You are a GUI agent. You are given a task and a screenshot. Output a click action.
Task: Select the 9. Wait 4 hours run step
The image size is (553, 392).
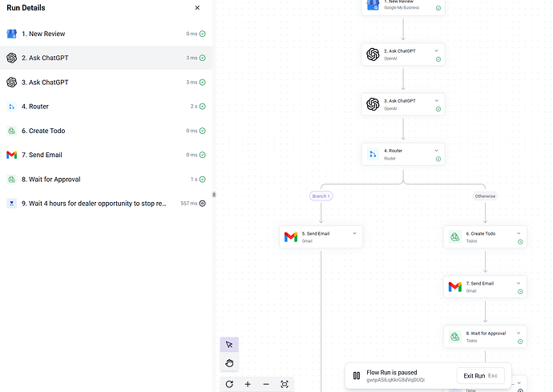[106, 204]
